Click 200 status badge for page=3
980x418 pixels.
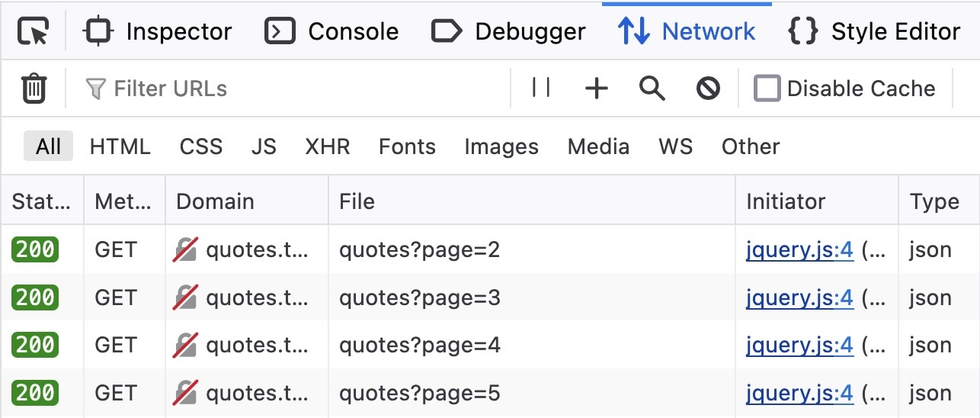point(35,297)
